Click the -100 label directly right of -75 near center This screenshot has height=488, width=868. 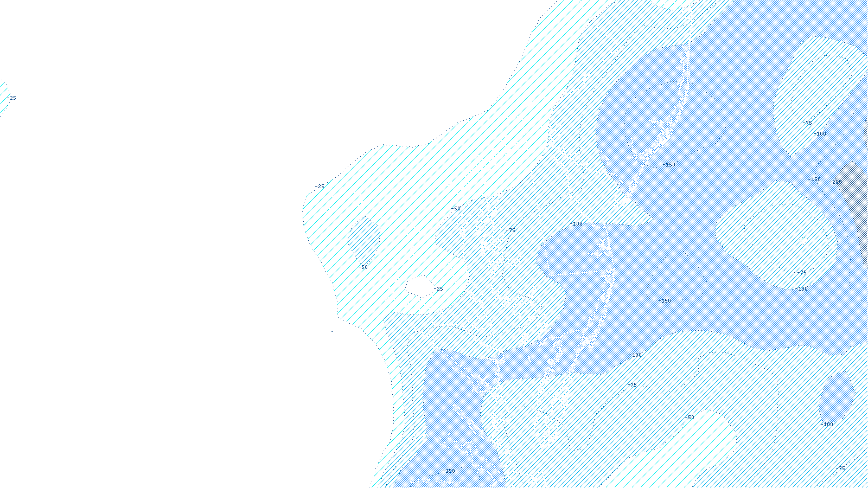[576, 224]
